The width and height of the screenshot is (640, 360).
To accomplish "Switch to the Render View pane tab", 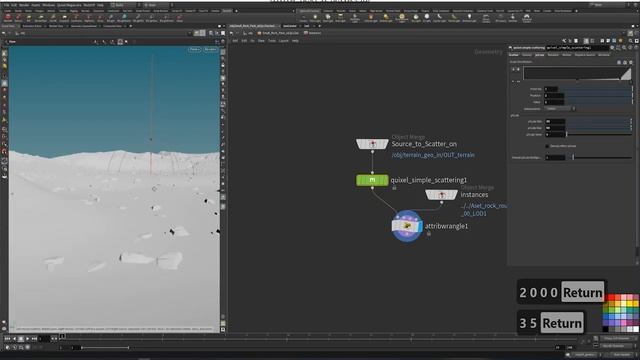I will pos(56,26).
